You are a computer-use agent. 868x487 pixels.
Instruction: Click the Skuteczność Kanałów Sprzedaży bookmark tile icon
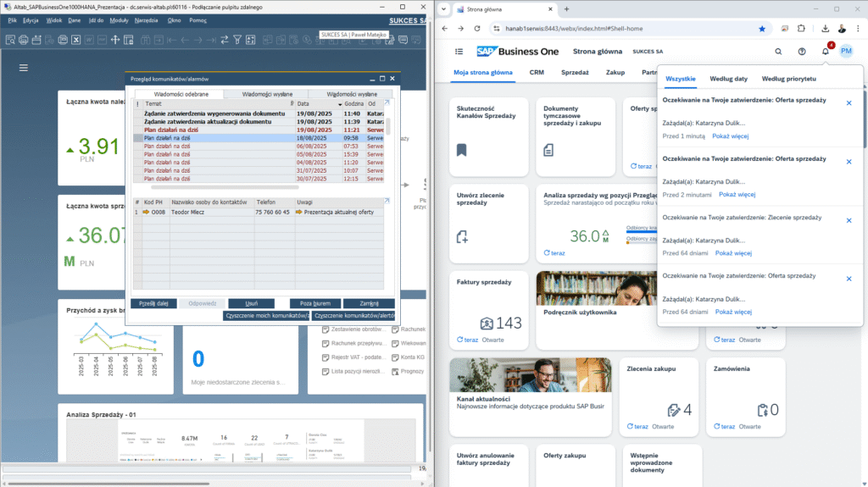coord(462,150)
